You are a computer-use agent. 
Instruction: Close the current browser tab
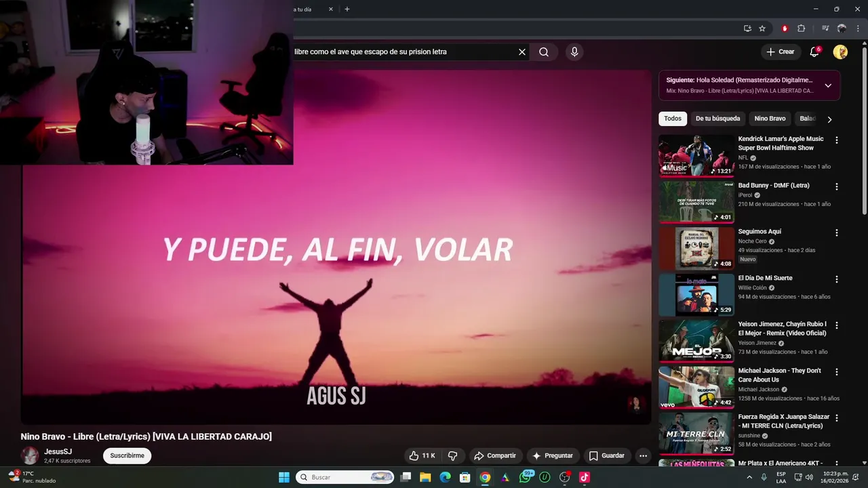331,9
